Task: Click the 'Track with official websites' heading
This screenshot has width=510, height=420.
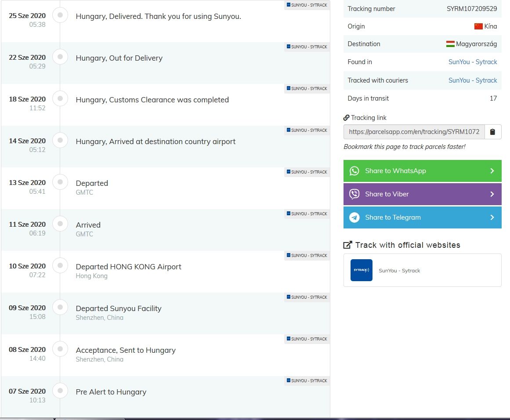Action: point(408,245)
